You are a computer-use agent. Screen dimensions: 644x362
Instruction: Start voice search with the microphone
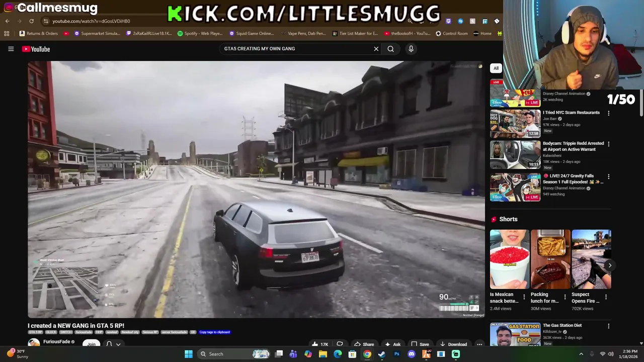(x=411, y=49)
